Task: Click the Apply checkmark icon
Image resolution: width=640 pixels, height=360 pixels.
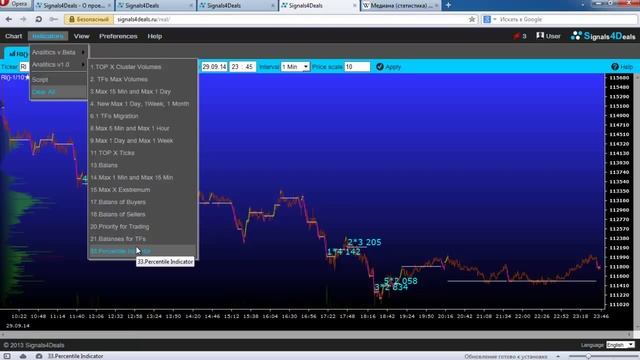Action: tap(380, 67)
